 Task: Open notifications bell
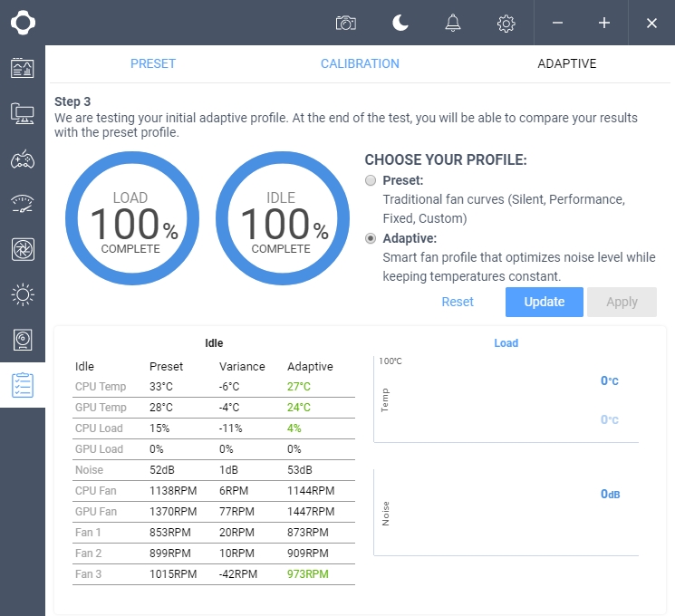click(x=453, y=23)
